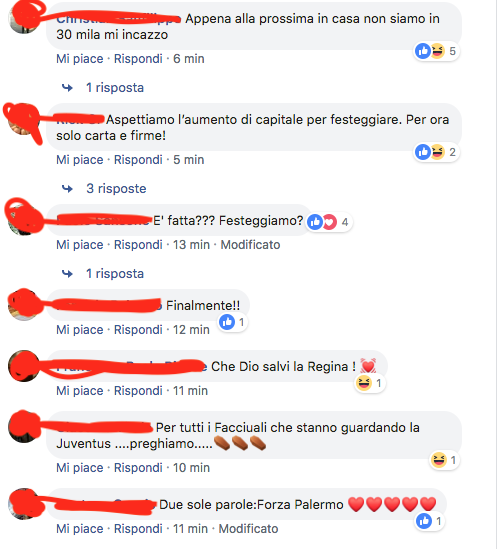Like the Juventus preghiamo comment via Mi piace
Screen dimensions: 497x549
pos(80,467)
